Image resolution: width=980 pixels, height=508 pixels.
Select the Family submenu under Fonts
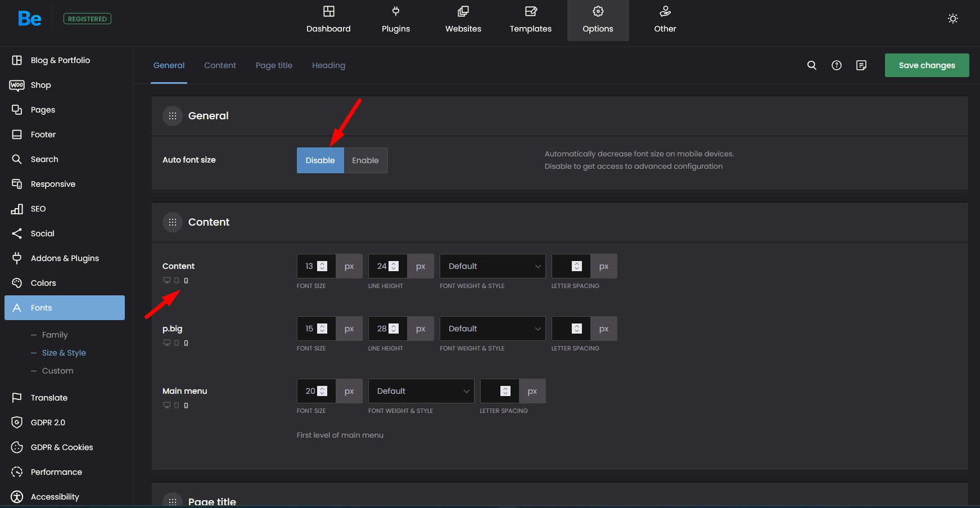[55, 335]
